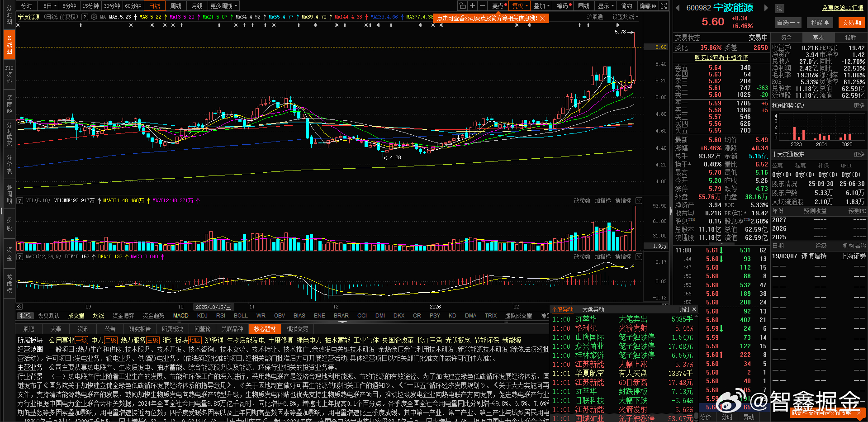Toggle 筹码 chip distribution display
The width and height of the screenshot is (868, 422).
tap(564, 6)
